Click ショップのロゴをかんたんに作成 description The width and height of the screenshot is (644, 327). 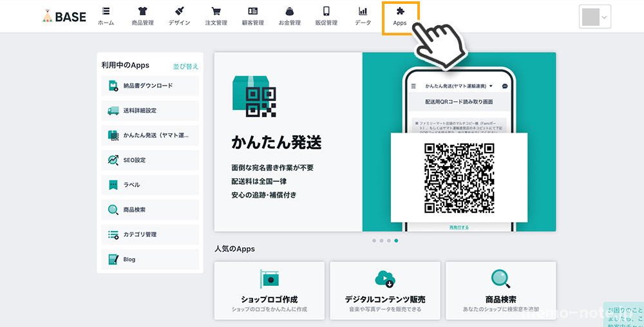click(269, 309)
